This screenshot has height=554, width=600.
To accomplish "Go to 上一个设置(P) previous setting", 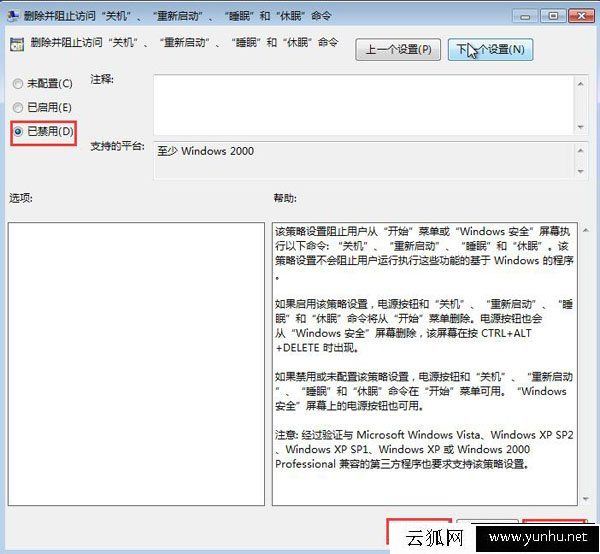I will pyautogui.click(x=398, y=49).
